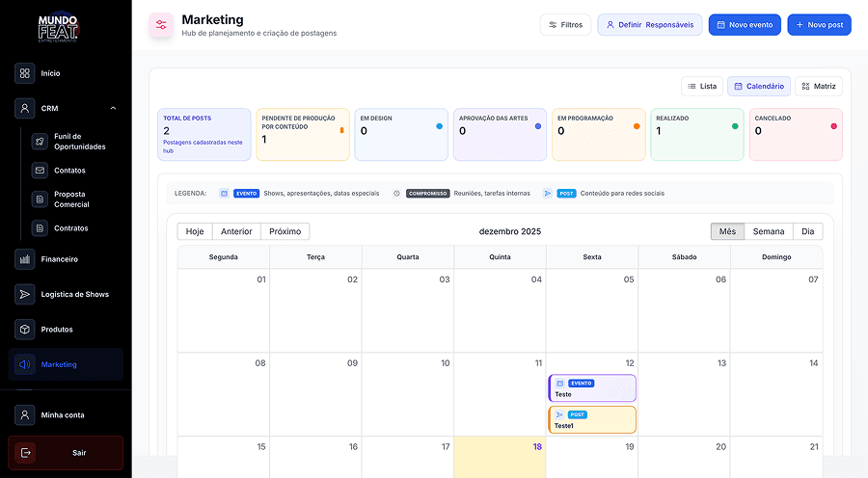Create a Novo post
The width and height of the screenshot is (868, 478).
819,25
